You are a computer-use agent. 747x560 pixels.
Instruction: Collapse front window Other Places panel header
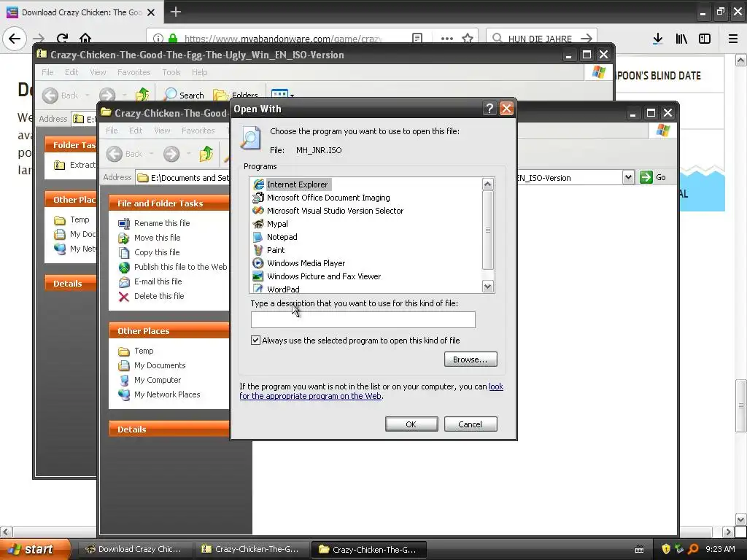coord(169,330)
